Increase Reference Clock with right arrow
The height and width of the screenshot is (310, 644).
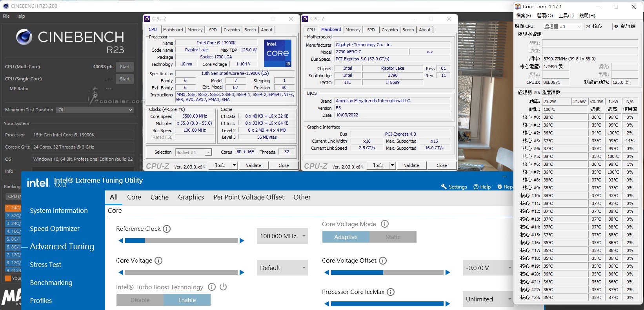242,241
